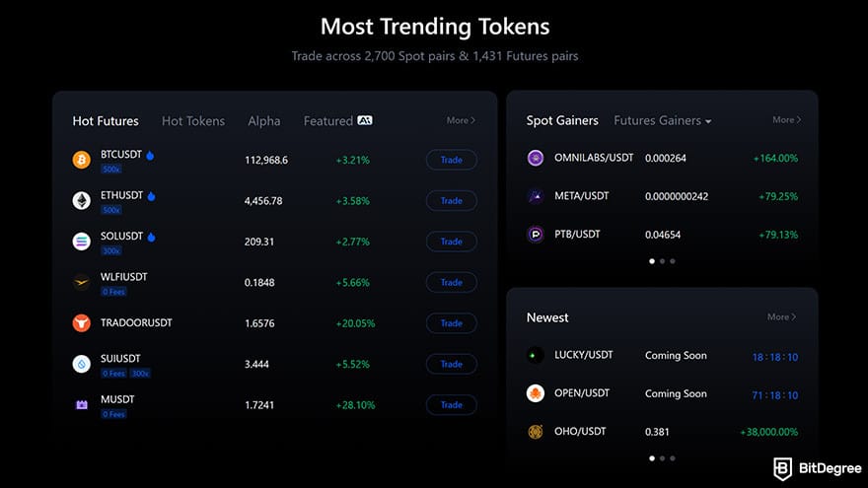Expand the Futures Gainers dropdown

click(x=663, y=120)
